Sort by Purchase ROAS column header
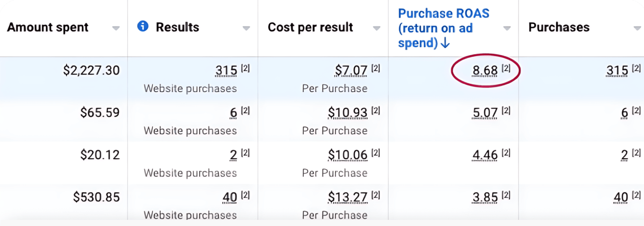Viewport: 644px width, 226px height. [x=444, y=28]
